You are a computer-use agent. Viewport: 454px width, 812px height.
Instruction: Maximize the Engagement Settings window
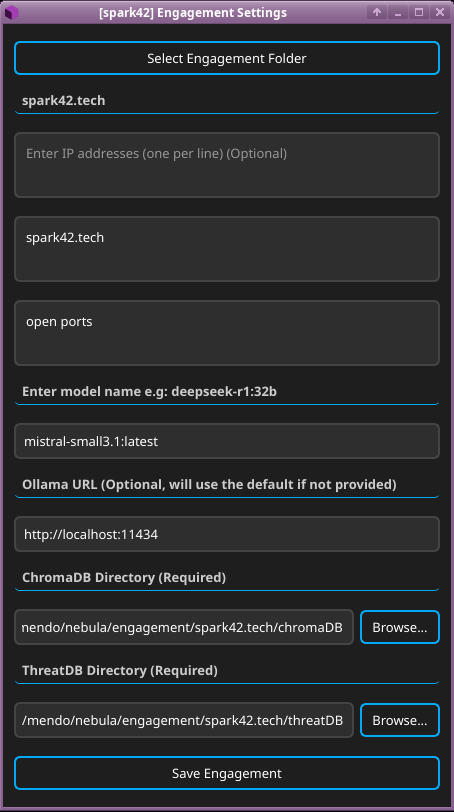[x=419, y=12]
